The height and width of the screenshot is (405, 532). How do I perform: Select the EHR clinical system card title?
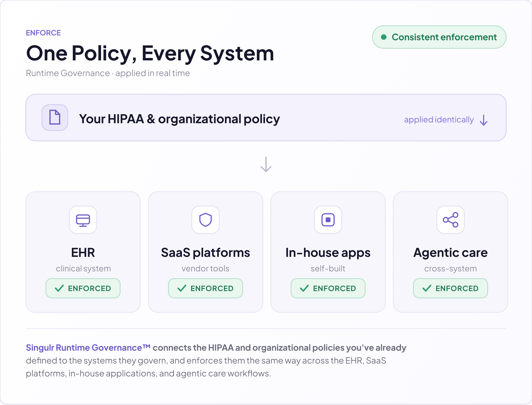(83, 253)
